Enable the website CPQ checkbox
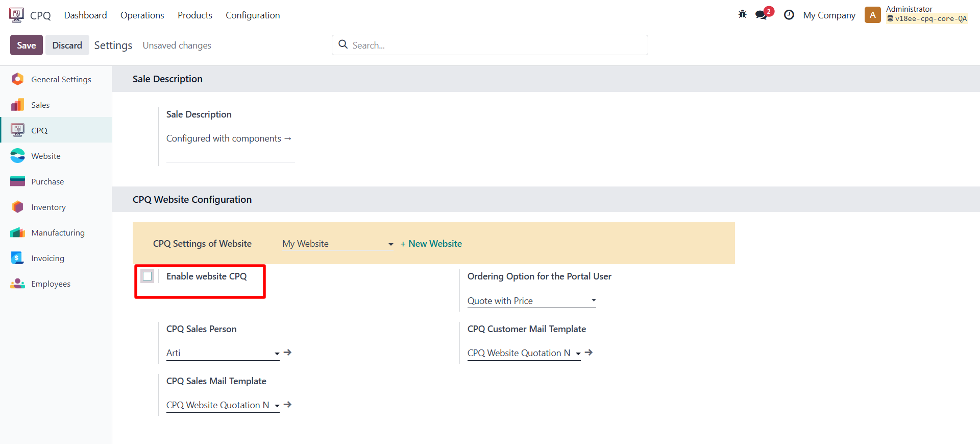The width and height of the screenshot is (980, 444). coord(148,276)
